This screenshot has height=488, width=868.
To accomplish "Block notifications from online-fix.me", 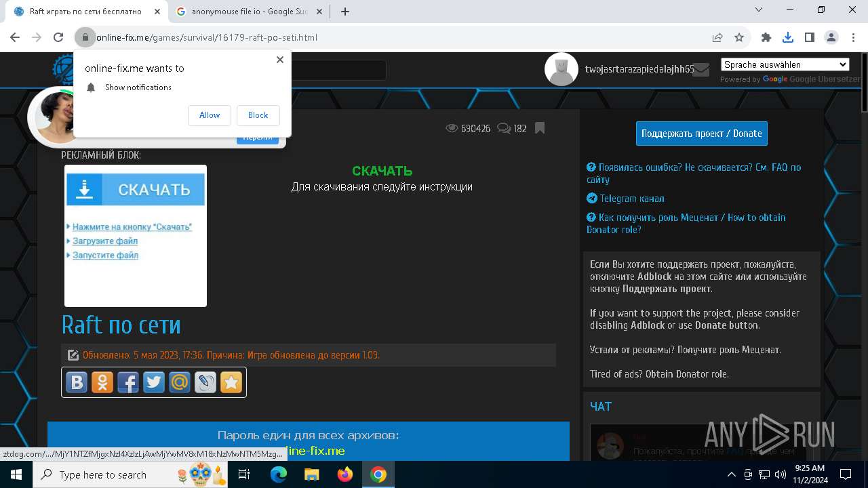I will point(258,115).
